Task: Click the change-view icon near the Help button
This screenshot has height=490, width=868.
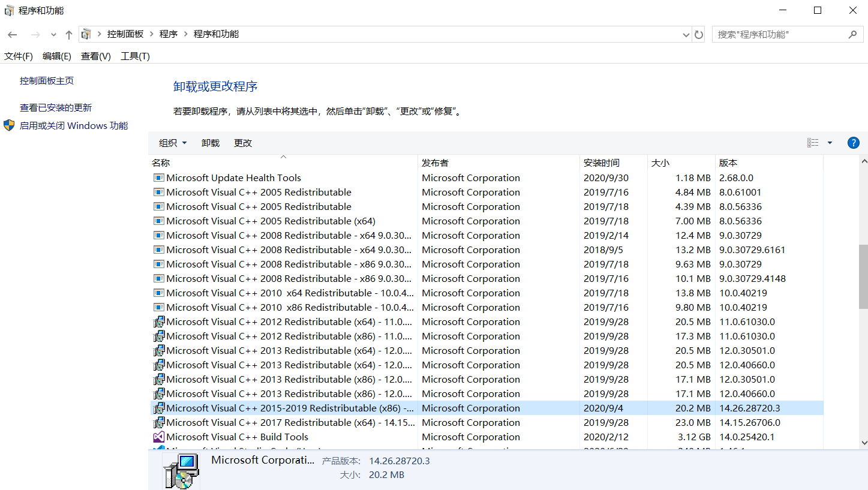Action: [x=813, y=143]
